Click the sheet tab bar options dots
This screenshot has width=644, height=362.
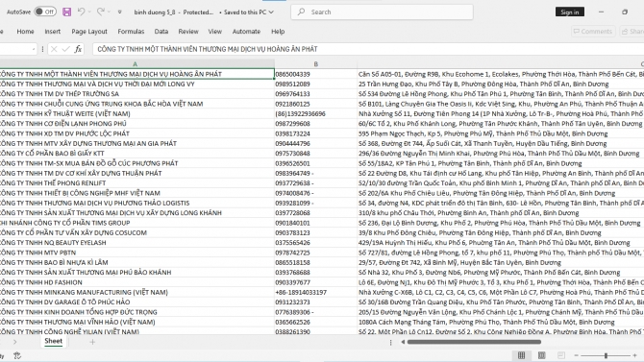click(390, 342)
